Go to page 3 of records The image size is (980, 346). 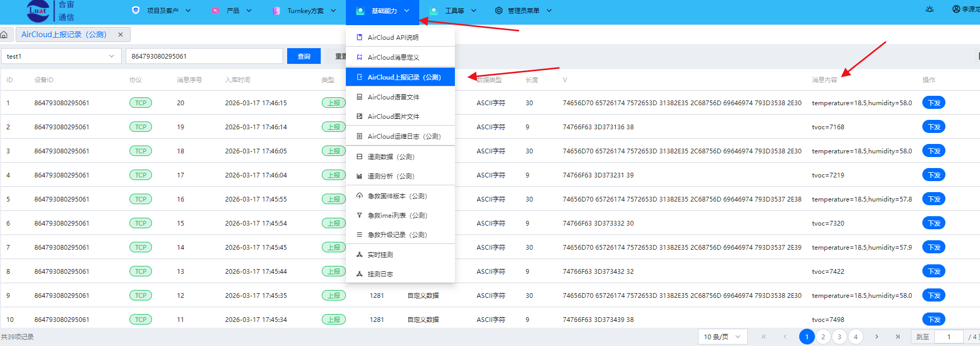click(x=840, y=337)
